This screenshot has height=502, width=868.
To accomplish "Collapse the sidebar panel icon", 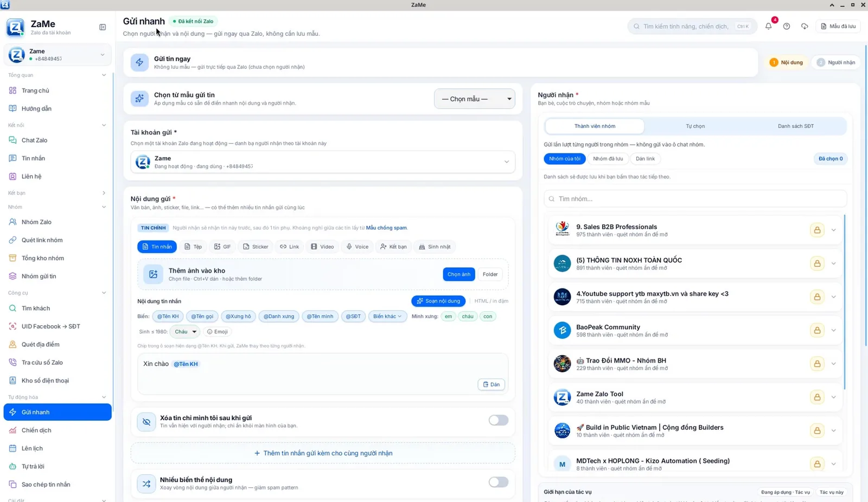I will tap(103, 27).
